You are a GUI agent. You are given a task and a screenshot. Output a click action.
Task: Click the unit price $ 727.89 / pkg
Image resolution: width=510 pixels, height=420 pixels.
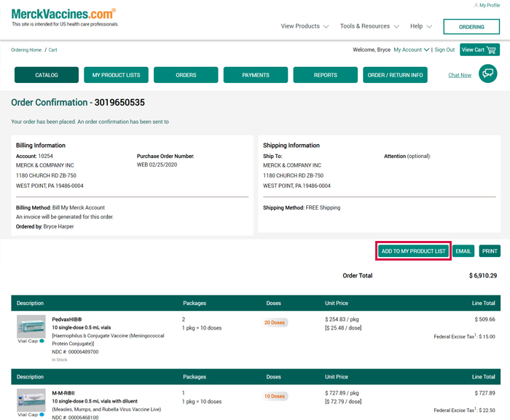[342, 393]
